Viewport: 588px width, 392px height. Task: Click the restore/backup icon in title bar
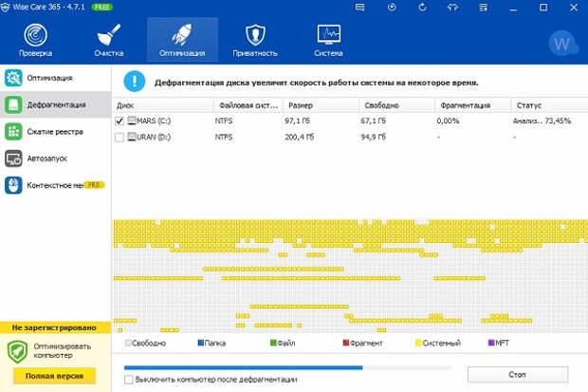(424, 7)
